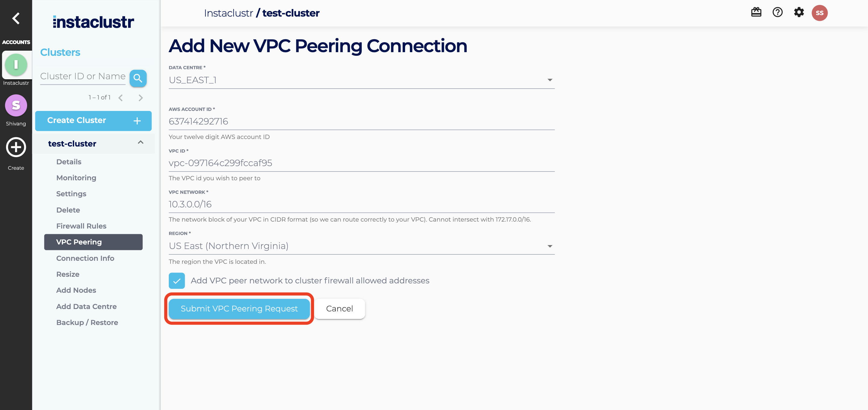868x410 pixels.
Task: Open the Region dropdown
Action: 361,246
